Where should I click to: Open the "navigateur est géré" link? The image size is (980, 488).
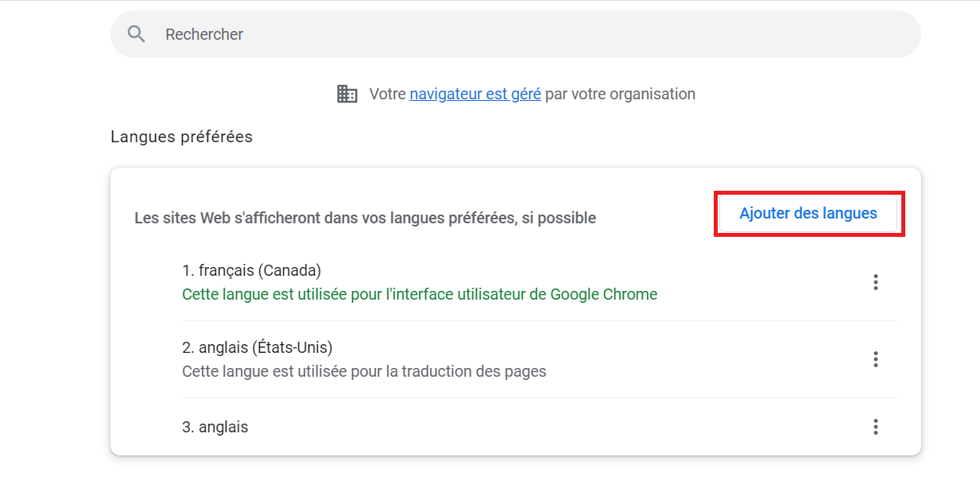pyautogui.click(x=475, y=94)
